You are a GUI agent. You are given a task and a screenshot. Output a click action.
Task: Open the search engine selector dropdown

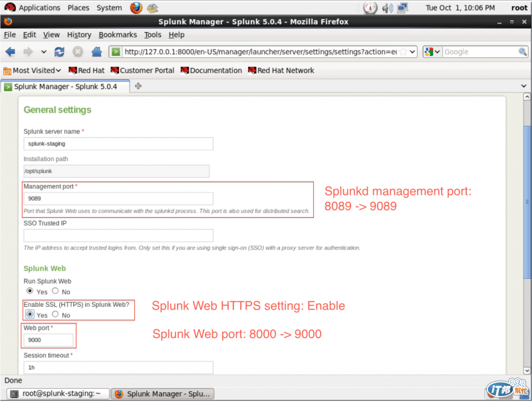(x=432, y=52)
